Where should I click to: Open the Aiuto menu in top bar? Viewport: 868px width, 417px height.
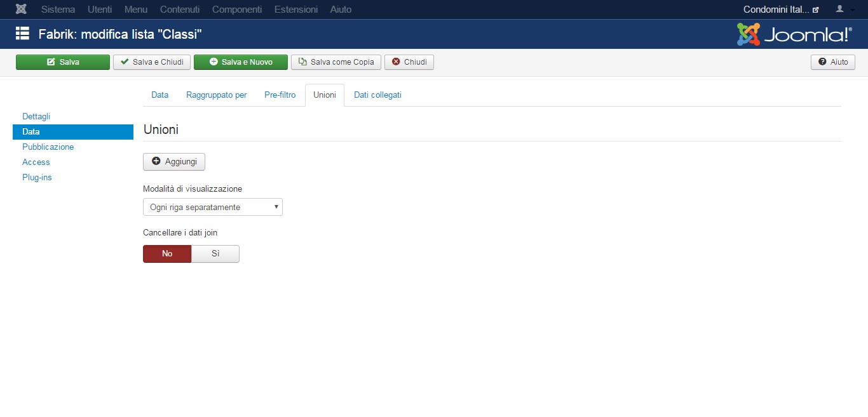341,10
